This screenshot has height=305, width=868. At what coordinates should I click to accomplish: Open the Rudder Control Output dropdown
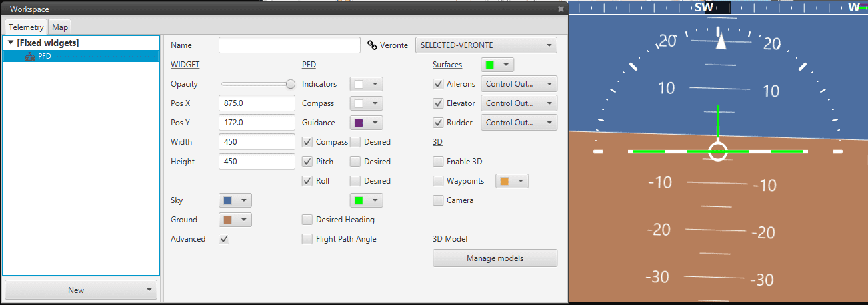tap(519, 123)
